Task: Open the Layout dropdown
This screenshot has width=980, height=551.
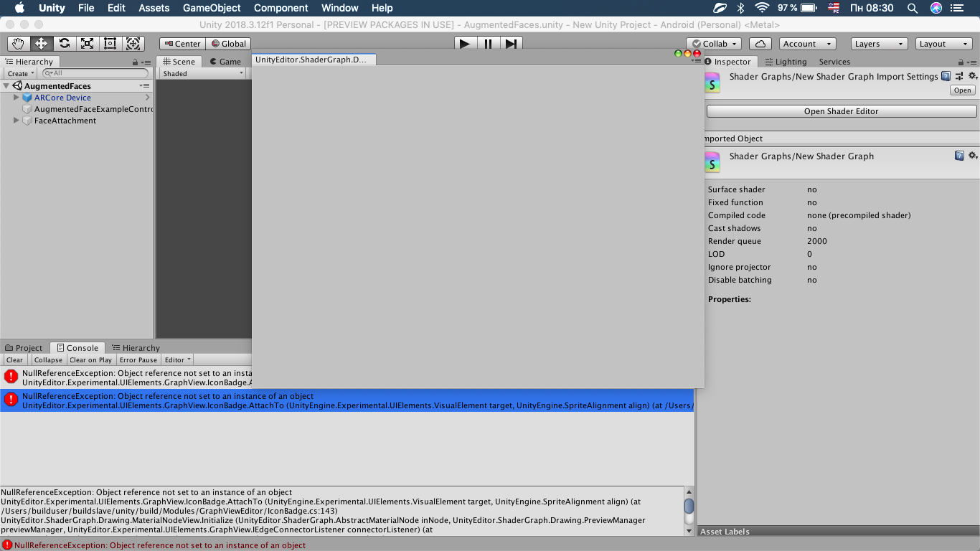Action: [945, 44]
